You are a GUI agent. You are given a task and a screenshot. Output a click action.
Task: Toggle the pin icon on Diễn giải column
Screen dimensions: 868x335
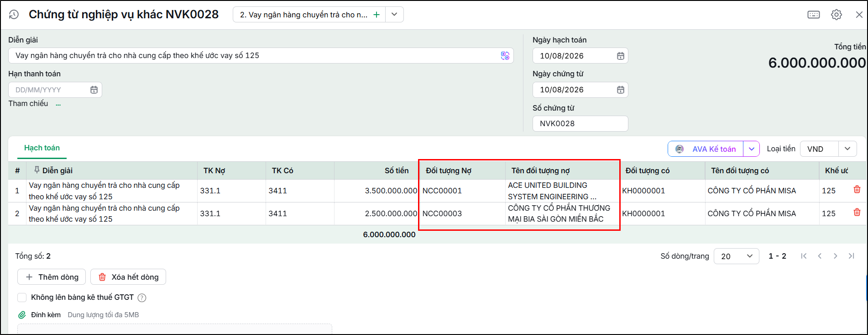pyautogui.click(x=37, y=170)
